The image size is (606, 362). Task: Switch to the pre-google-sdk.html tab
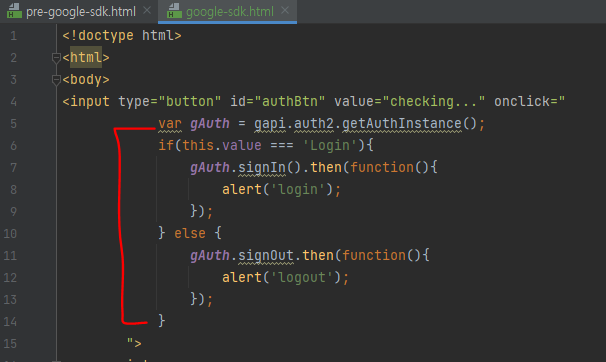81,12
